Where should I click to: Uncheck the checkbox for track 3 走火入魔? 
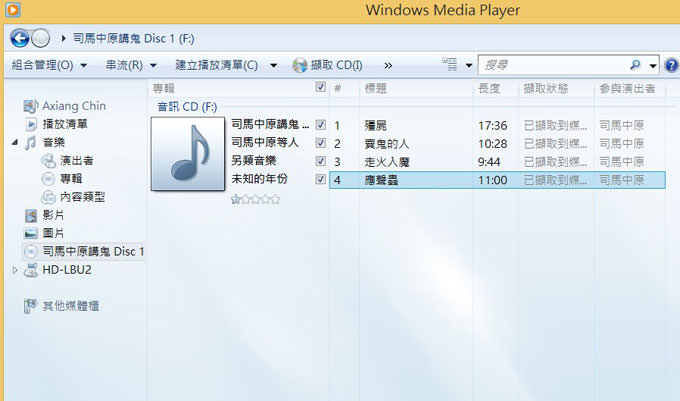point(320,161)
